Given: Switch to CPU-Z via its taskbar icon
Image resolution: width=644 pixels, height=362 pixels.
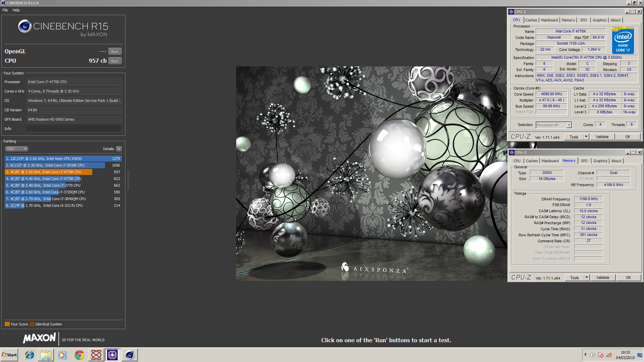Looking at the screenshot, I should point(112,355).
